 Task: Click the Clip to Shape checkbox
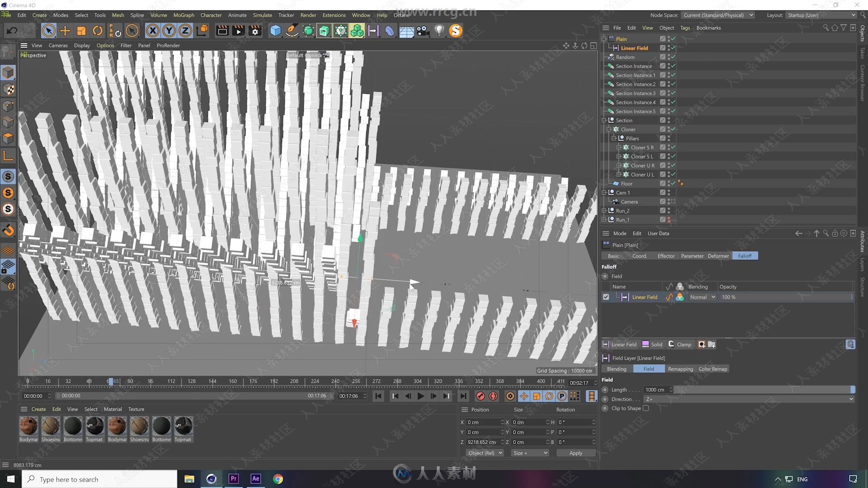tap(645, 408)
